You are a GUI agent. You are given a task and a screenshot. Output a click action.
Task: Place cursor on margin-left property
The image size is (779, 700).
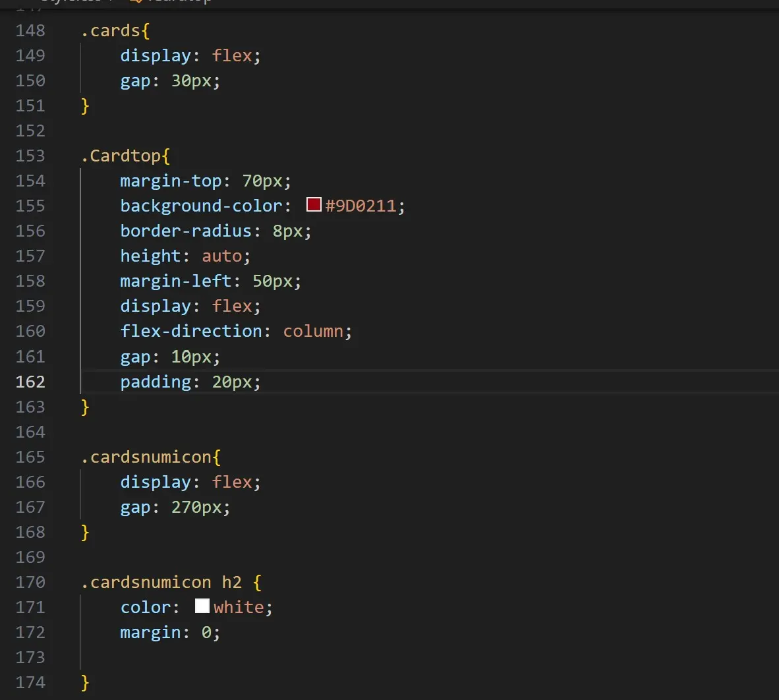pos(176,281)
